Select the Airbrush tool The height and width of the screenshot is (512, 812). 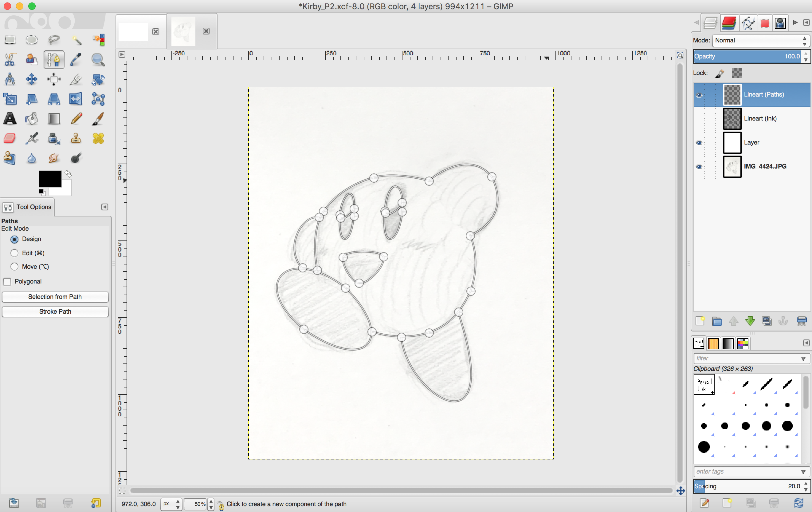(x=32, y=138)
